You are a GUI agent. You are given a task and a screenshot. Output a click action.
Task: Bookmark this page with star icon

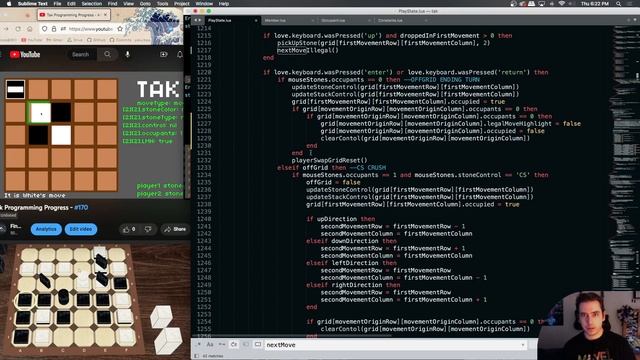(x=120, y=29)
